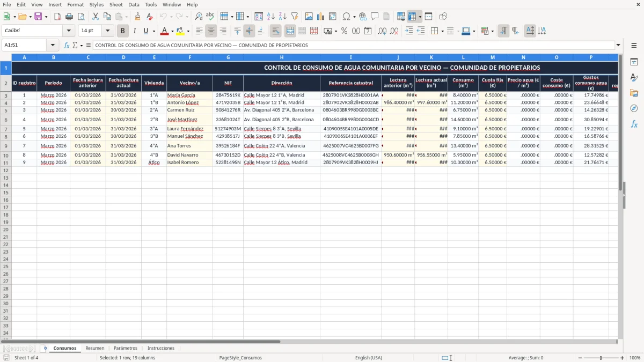644x362 pixels.
Task: Toggle Bold formatting
Action: pos(123,31)
